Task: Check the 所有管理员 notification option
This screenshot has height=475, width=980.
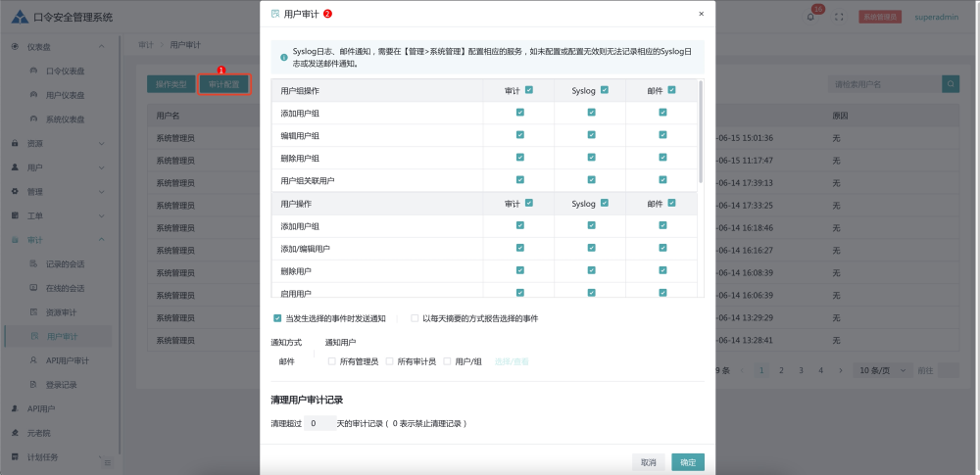Action: 332,361
